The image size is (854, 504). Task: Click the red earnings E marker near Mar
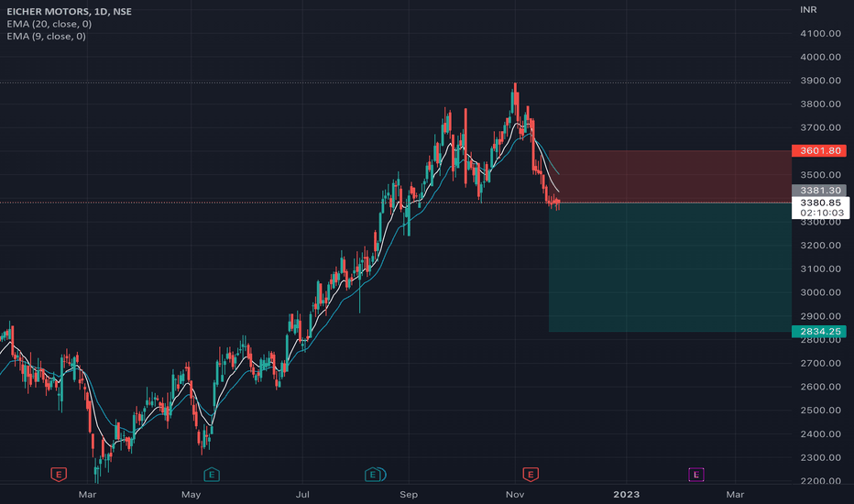(59, 475)
